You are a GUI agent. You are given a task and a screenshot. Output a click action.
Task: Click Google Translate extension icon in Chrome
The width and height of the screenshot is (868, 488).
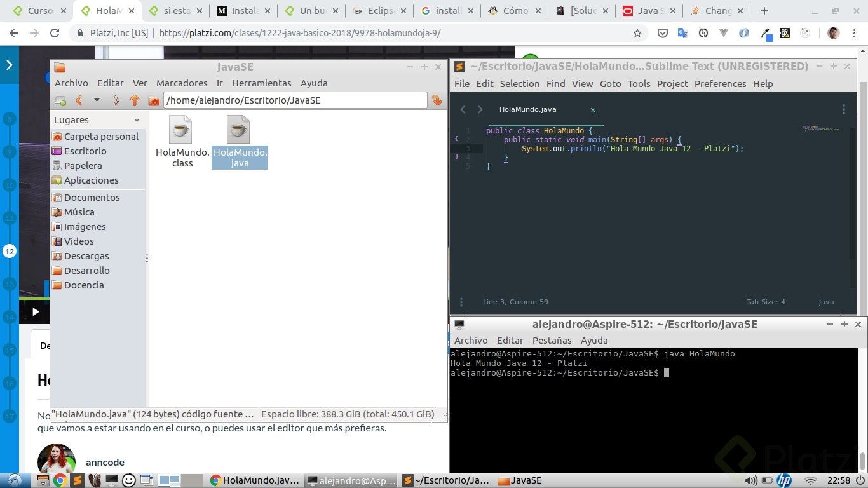682,33
